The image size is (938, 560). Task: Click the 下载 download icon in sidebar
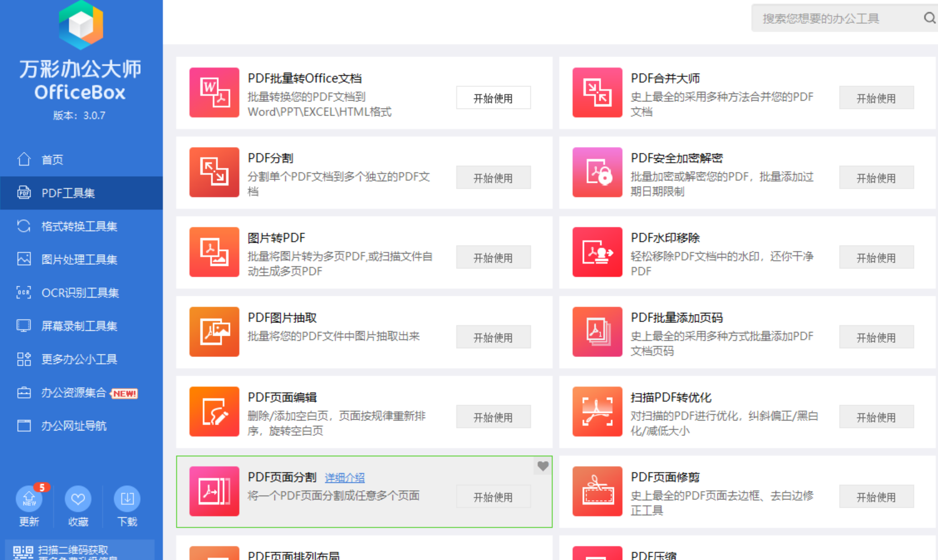(127, 499)
